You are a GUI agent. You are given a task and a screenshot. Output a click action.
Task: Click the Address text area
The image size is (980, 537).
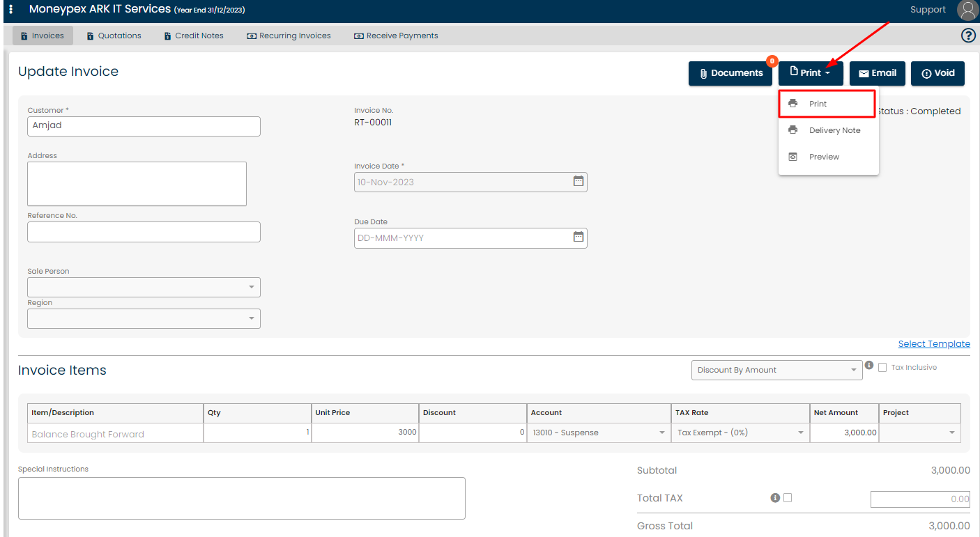tap(137, 184)
